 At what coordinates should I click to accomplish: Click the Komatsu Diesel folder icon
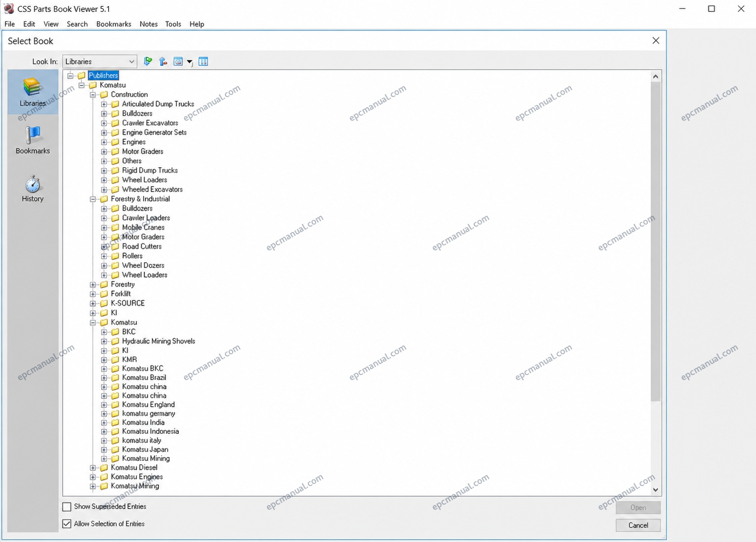pyautogui.click(x=104, y=468)
